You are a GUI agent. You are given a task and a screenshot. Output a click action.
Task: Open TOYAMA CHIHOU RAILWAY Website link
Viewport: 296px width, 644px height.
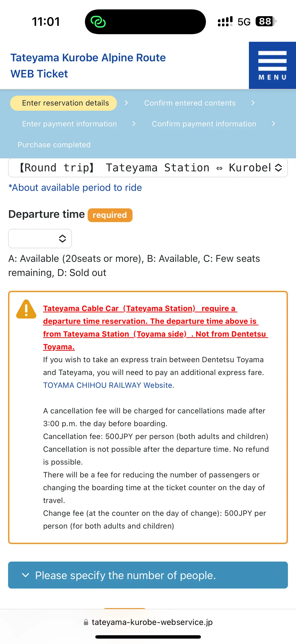[x=108, y=385]
